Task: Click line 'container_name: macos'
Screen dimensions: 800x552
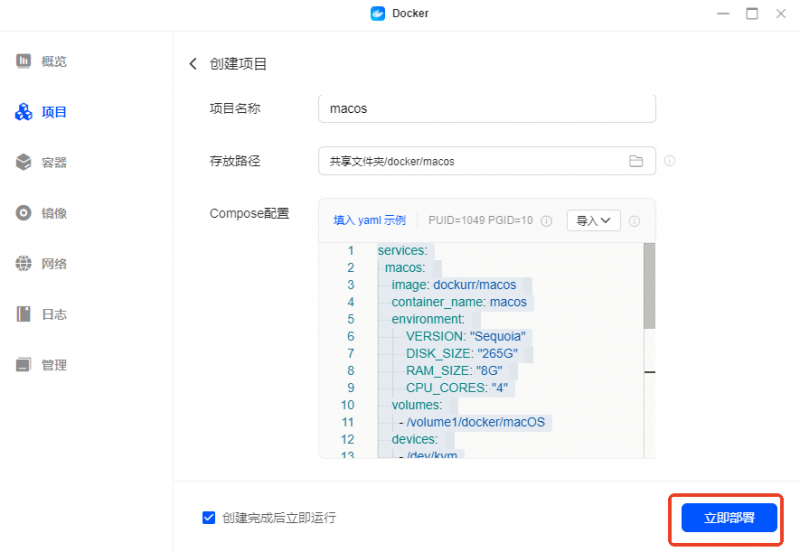Action: click(459, 302)
